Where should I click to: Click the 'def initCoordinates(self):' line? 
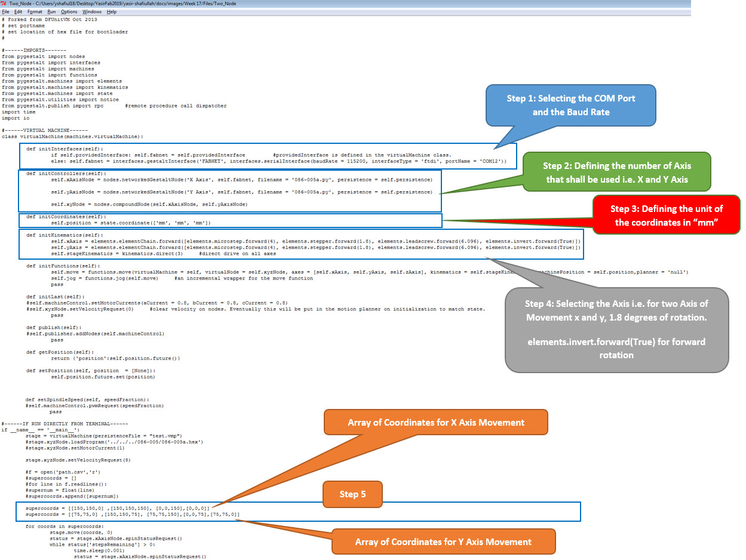point(66,216)
